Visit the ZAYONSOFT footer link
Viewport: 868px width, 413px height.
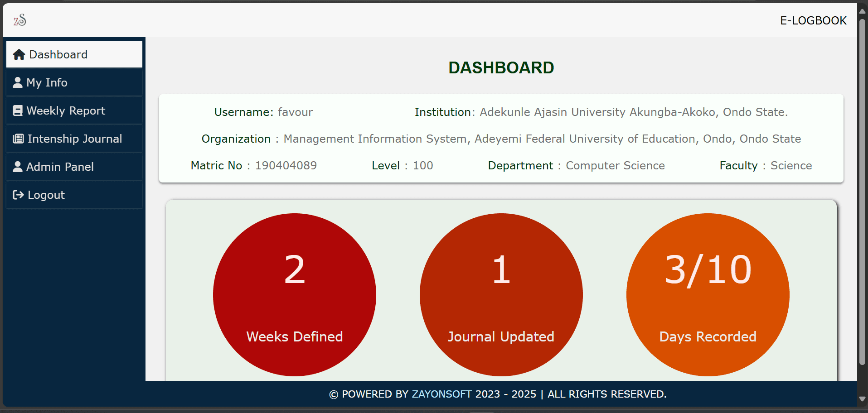tap(441, 394)
